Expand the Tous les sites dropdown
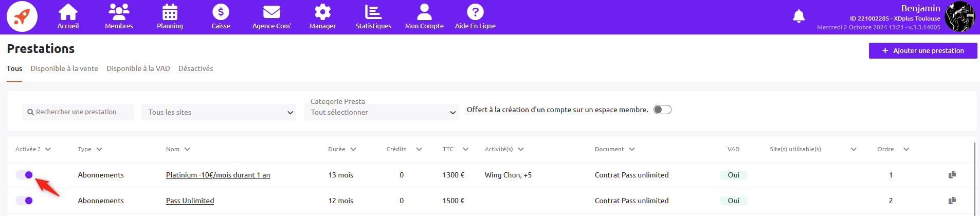Viewport: 980px width, 216px height. click(x=219, y=112)
